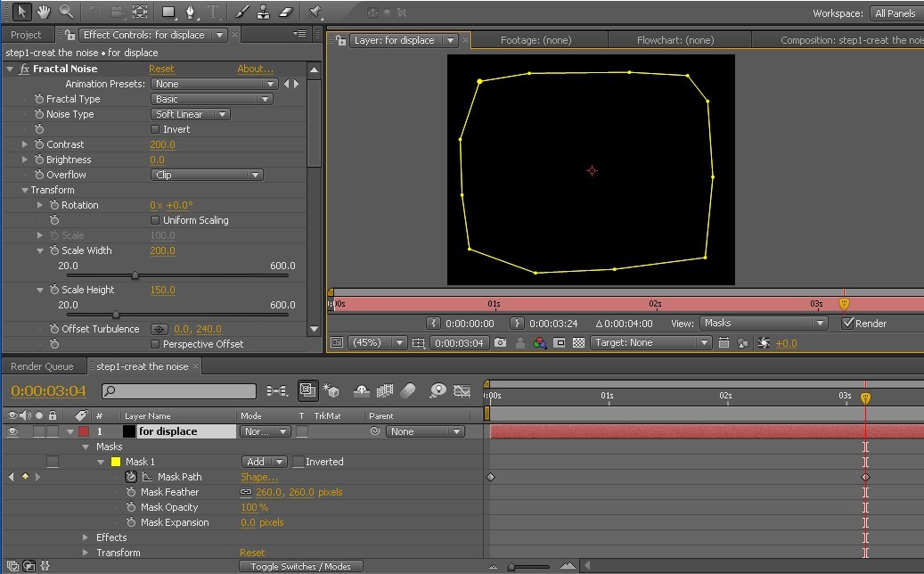
Task: Open the Animation Presets dropdown
Action: tap(214, 84)
